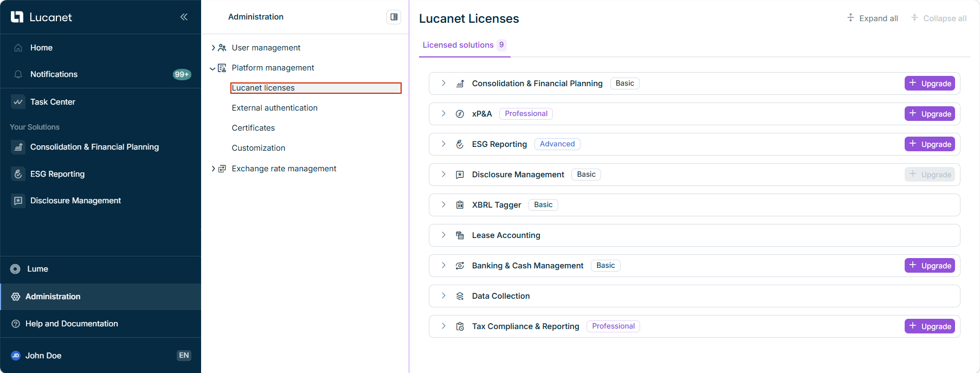Screen dimensions: 980x373
Task: Upgrade the ESG Reporting license
Action: [x=930, y=144]
